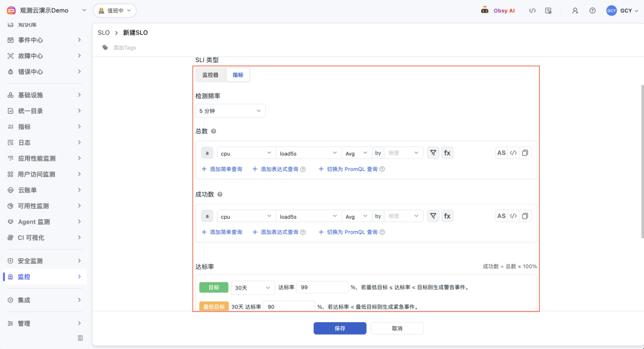
Task: Open the help question-mark icon in header
Action: (x=592, y=11)
